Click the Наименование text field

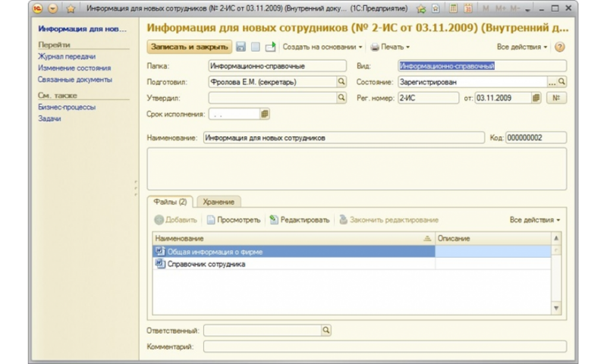[343, 138]
